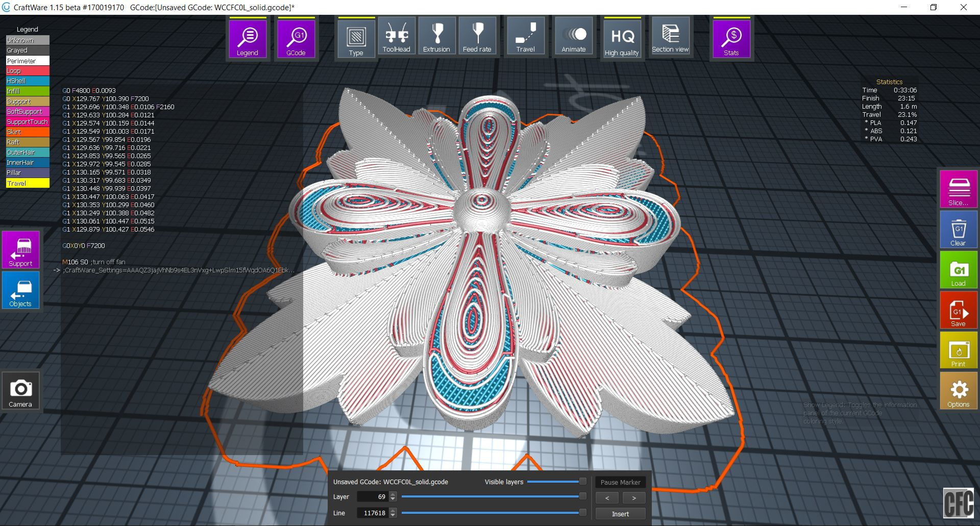Click the Grayed legend swatch
Screen dimensions: 980x526
pyautogui.click(x=28, y=50)
